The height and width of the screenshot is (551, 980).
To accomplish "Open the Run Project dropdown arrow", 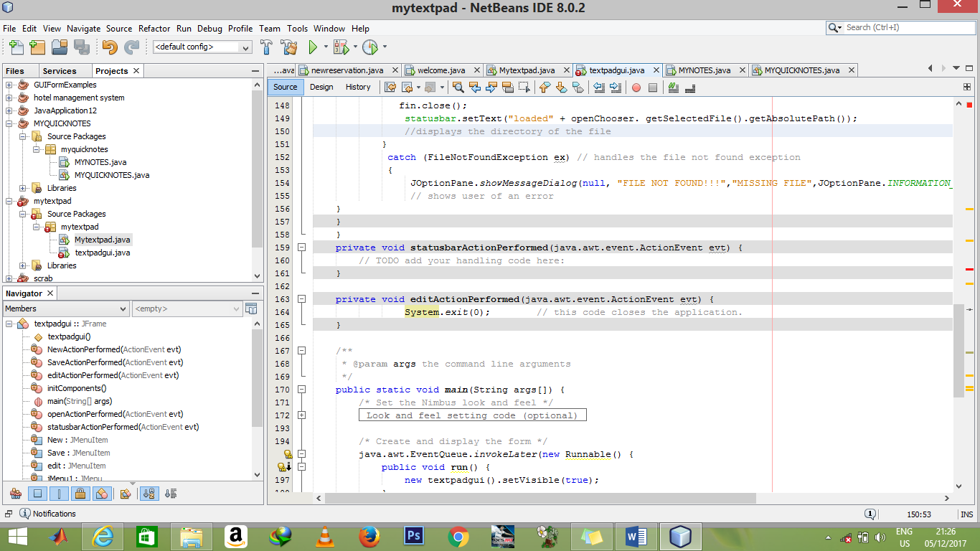I will [326, 47].
